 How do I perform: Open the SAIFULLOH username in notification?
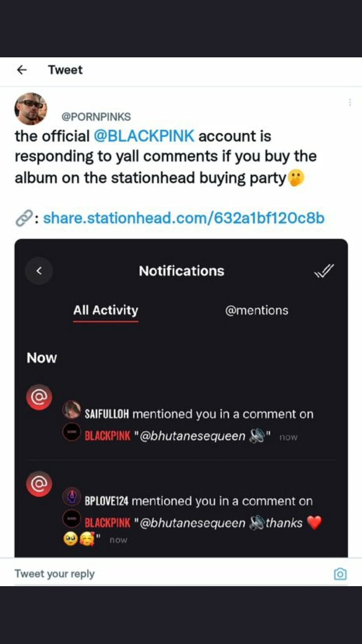tap(107, 415)
